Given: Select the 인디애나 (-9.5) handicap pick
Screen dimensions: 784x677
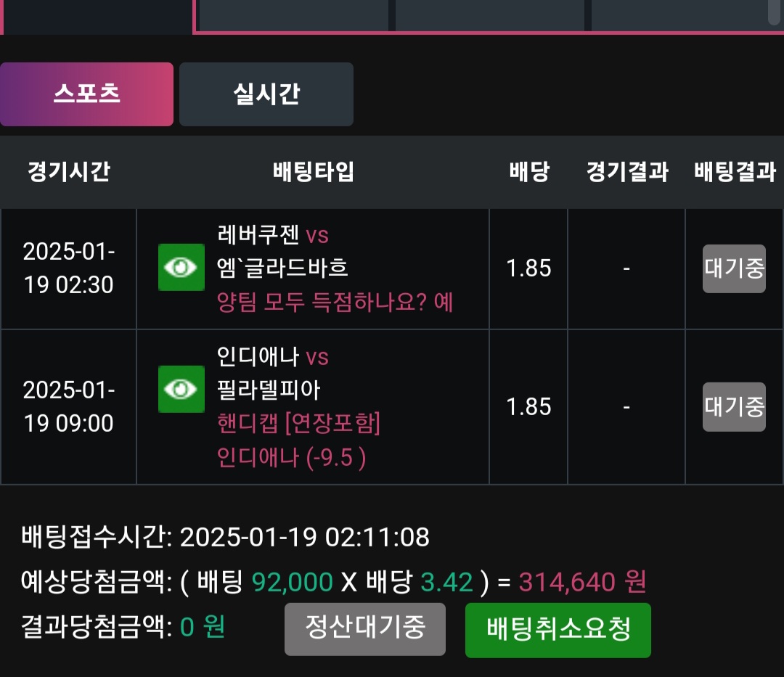Looking at the screenshot, I should (291, 457).
